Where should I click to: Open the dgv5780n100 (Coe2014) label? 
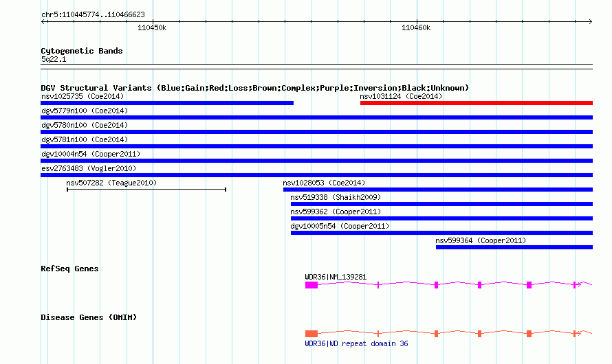point(85,125)
